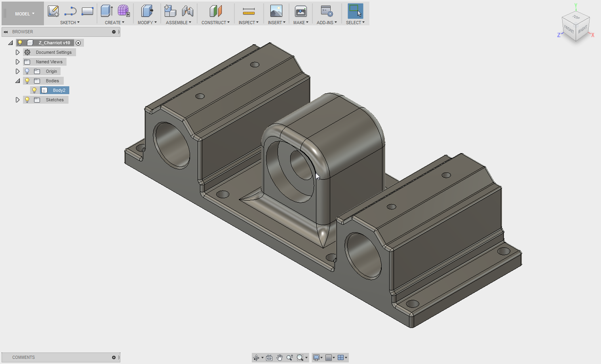Toggle visibility of the Origin folder
The width and height of the screenshot is (601, 364).
[27, 71]
